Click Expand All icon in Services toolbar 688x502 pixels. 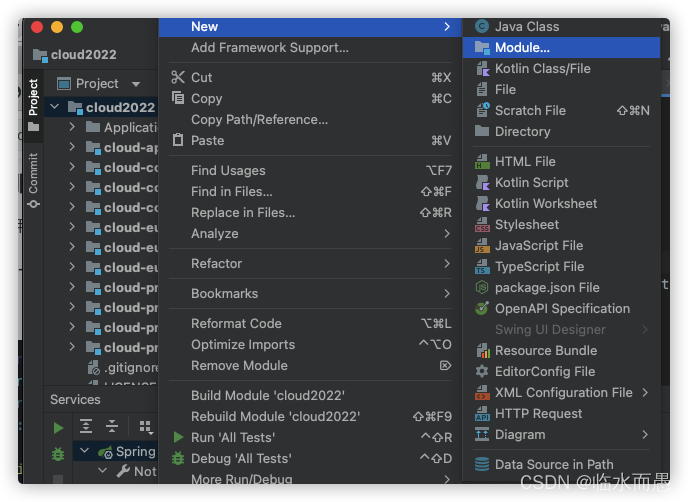[x=86, y=426]
